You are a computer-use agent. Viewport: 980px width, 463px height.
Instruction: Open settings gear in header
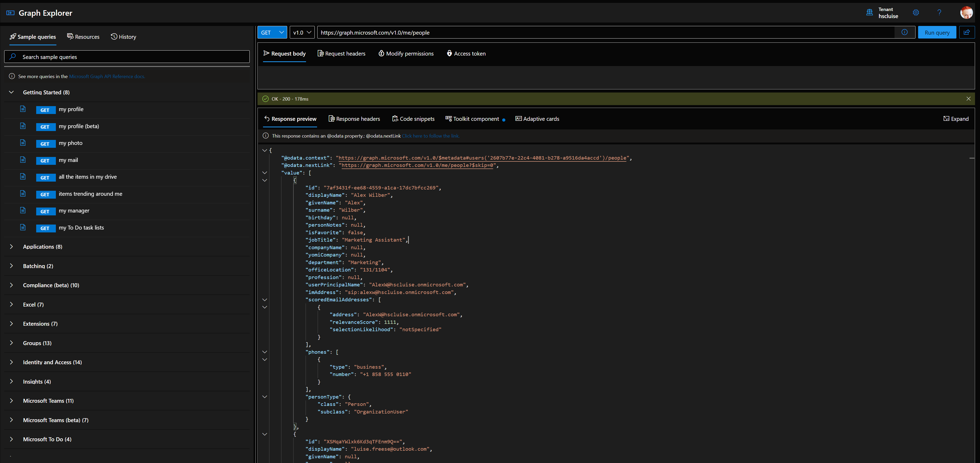click(x=916, y=13)
